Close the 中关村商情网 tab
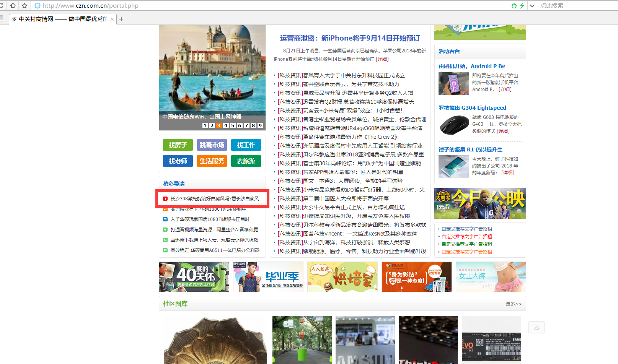Viewport: 618px width, 364px height. coord(112,19)
